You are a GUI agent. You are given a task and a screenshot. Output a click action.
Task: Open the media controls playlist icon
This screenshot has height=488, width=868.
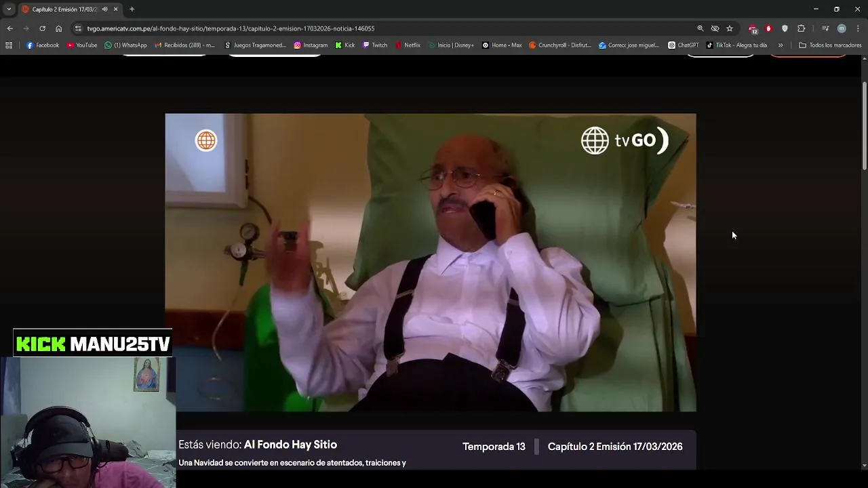825,28
